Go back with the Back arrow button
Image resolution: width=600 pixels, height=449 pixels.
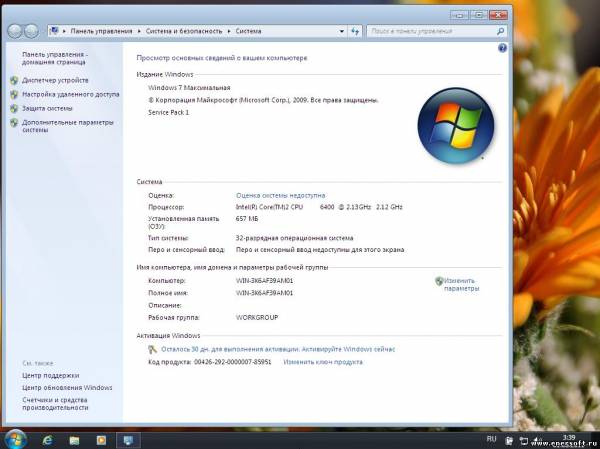point(15,31)
